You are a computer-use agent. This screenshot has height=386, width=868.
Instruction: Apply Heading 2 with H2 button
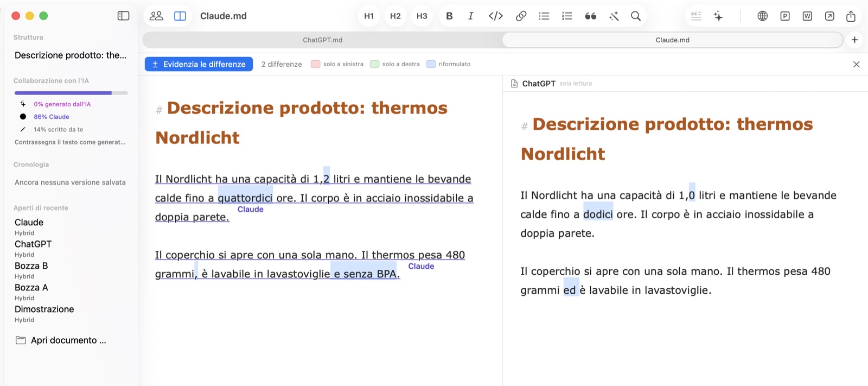pyautogui.click(x=395, y=16)
